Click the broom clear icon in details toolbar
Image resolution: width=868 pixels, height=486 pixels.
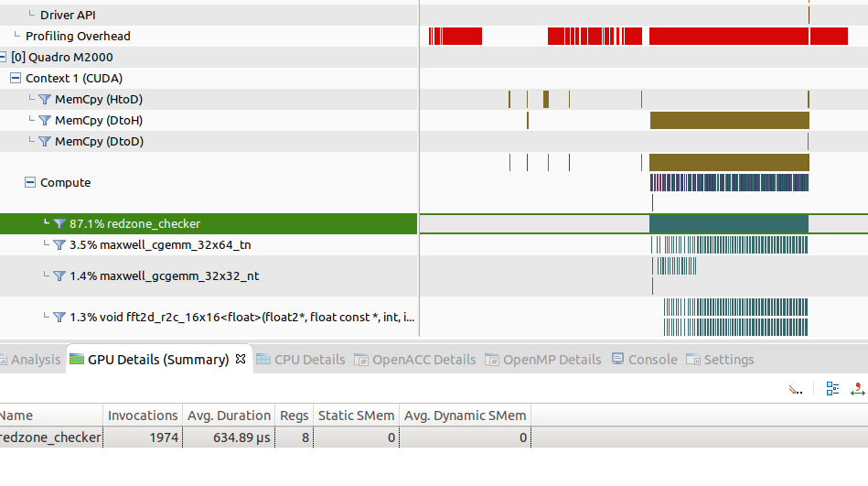[x=796, y=390]
